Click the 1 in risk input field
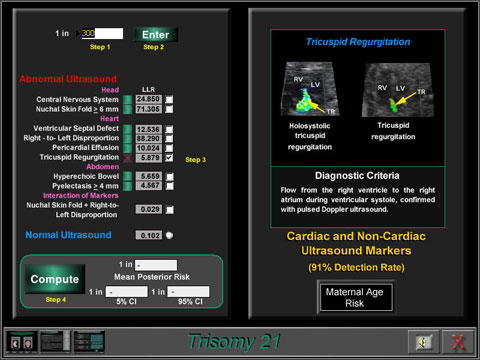This screenshot has width=480, height=360. coord(102,33)
